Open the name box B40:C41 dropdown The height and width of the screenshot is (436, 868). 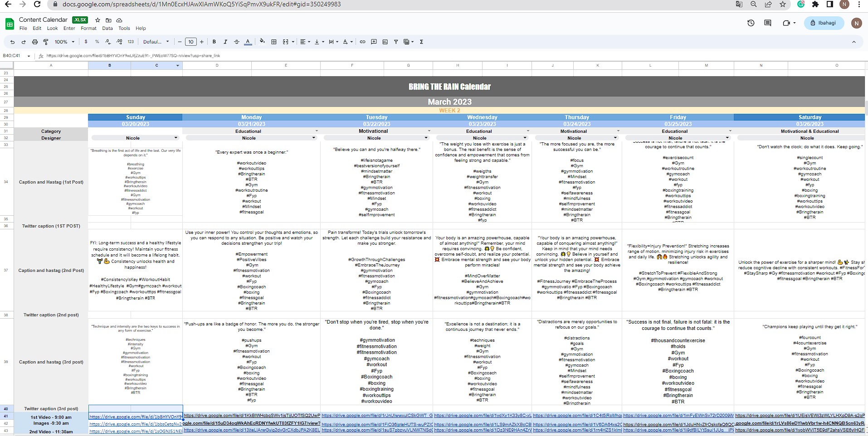coord(29,56)
